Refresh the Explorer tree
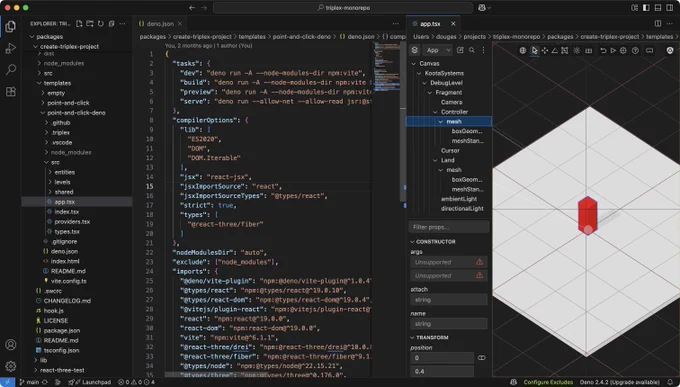The height and width of the screenshot is (387, 680). click(x=101, y=24)
